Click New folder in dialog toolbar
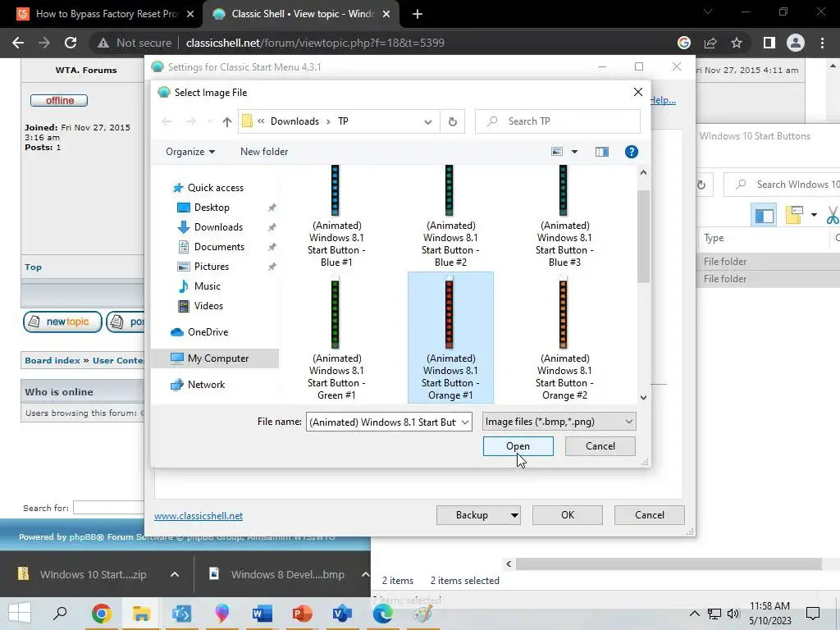This screenshot has width=840, height=630. click(264, 152)
